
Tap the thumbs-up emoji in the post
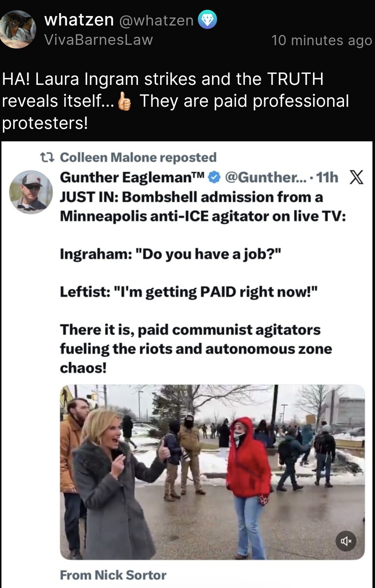(x=125, y=102)
